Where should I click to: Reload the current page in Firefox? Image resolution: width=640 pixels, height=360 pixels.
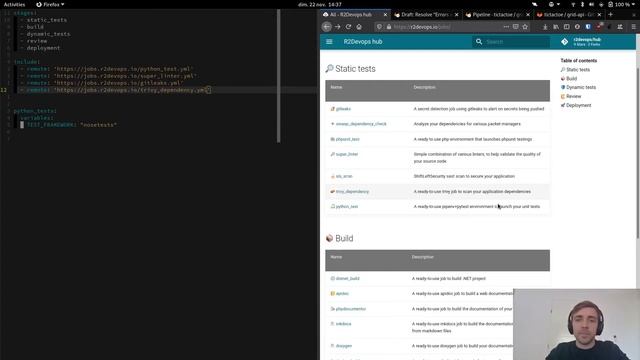[x=348, y=27]
